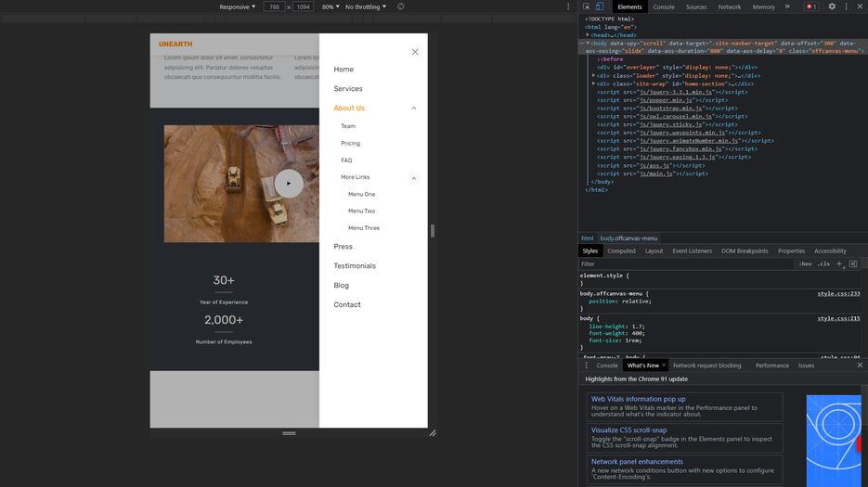The height and width of the screenshot is (487, 868).
Task: Toggle the computed styles sidebar icon
Action: 853,264
